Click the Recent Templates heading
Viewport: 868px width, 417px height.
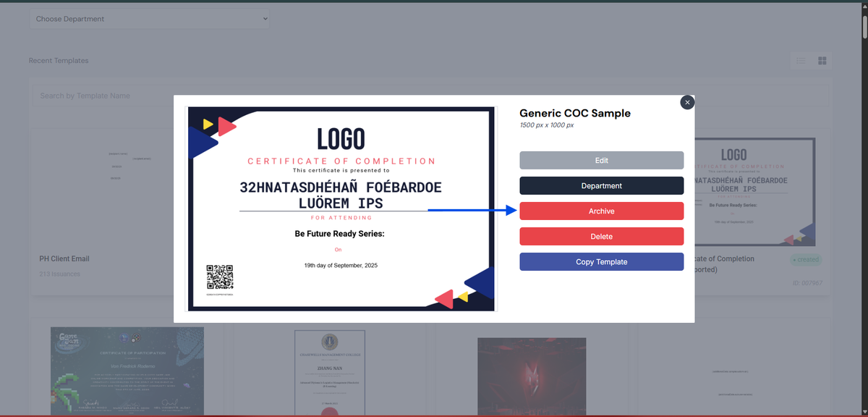59,61
